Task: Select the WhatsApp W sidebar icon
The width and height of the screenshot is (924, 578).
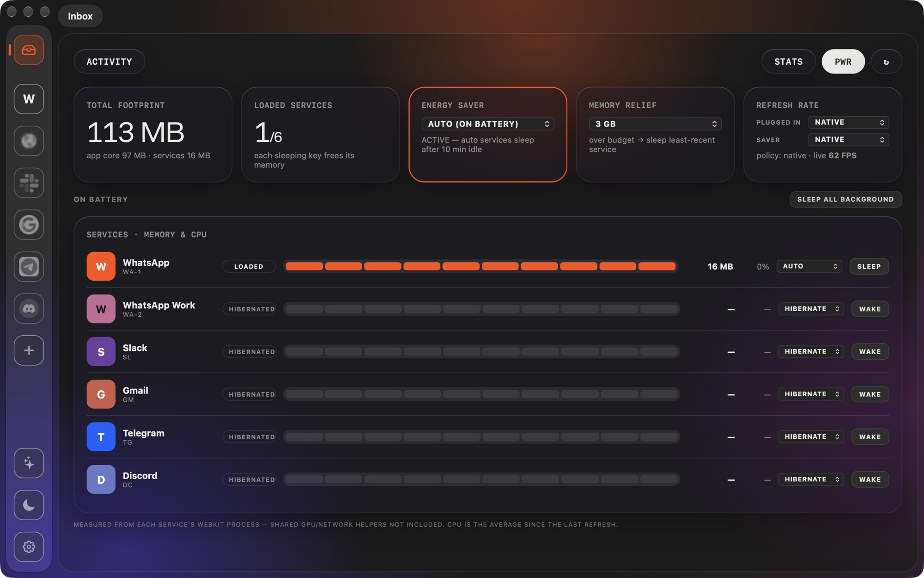Action: tap(29, 99)
